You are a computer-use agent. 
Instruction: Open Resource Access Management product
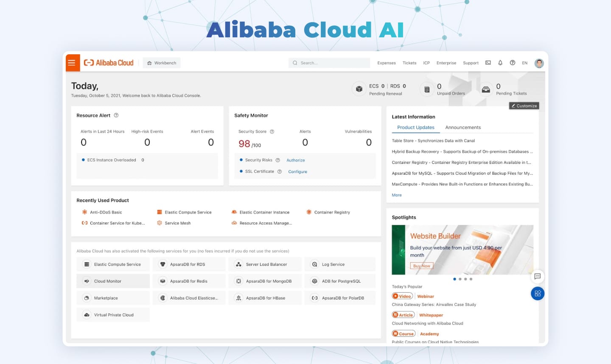tap(262, 223)
